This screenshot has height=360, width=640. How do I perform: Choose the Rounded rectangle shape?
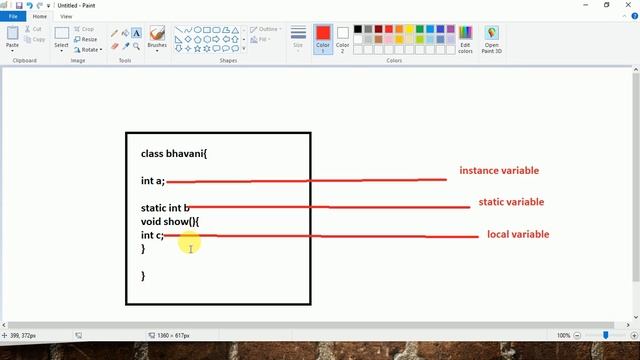click(216, 30)
